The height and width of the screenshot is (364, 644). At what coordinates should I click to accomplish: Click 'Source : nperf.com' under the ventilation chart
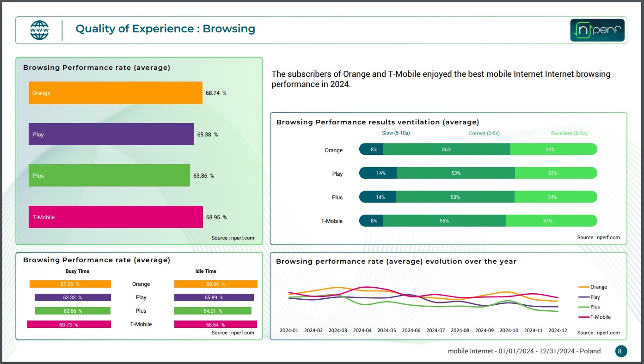coord(598,237)
